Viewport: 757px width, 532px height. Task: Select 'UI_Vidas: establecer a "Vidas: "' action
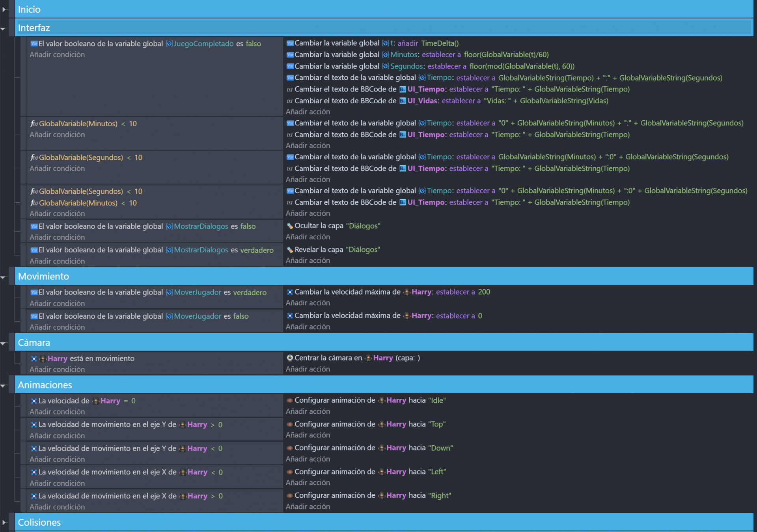pos(447,101)
